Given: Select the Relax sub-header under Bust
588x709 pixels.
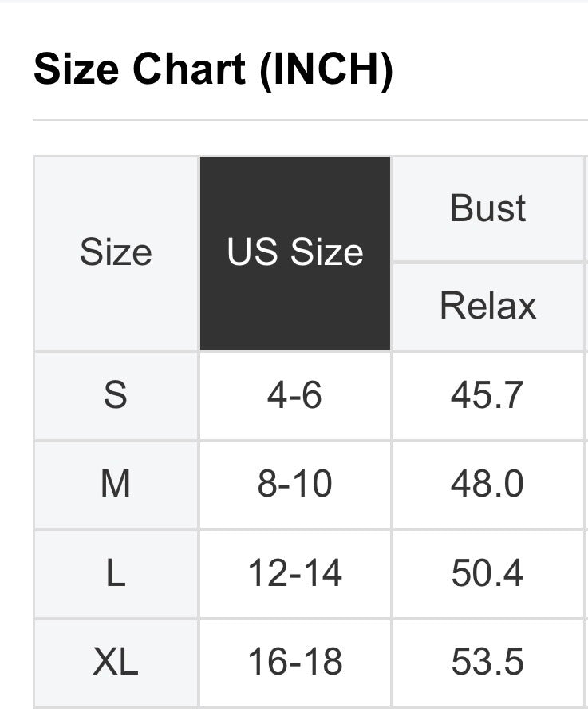Looking at the screenshot, I should [488, 306].
